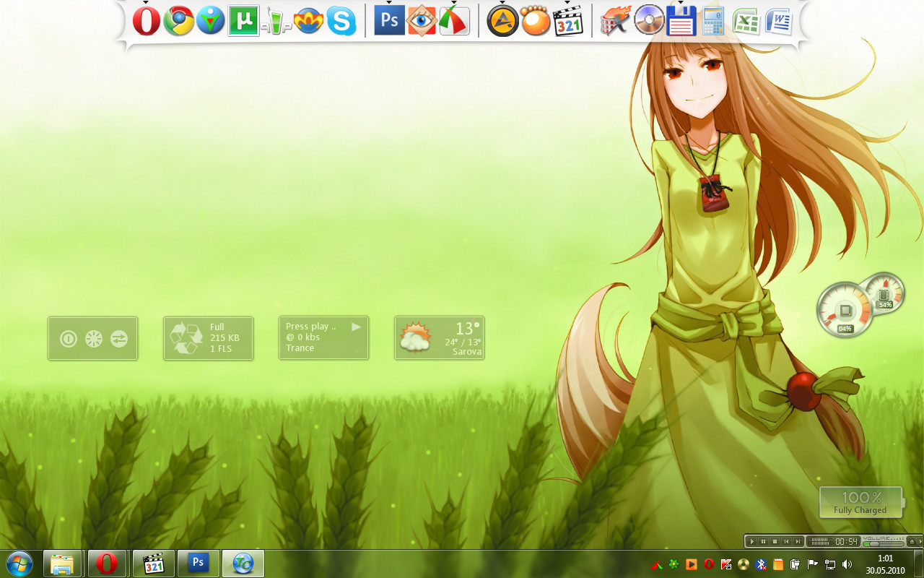
Task: Click the Show desktop strip
Action: pyautogui.click(x=918, y=564)
